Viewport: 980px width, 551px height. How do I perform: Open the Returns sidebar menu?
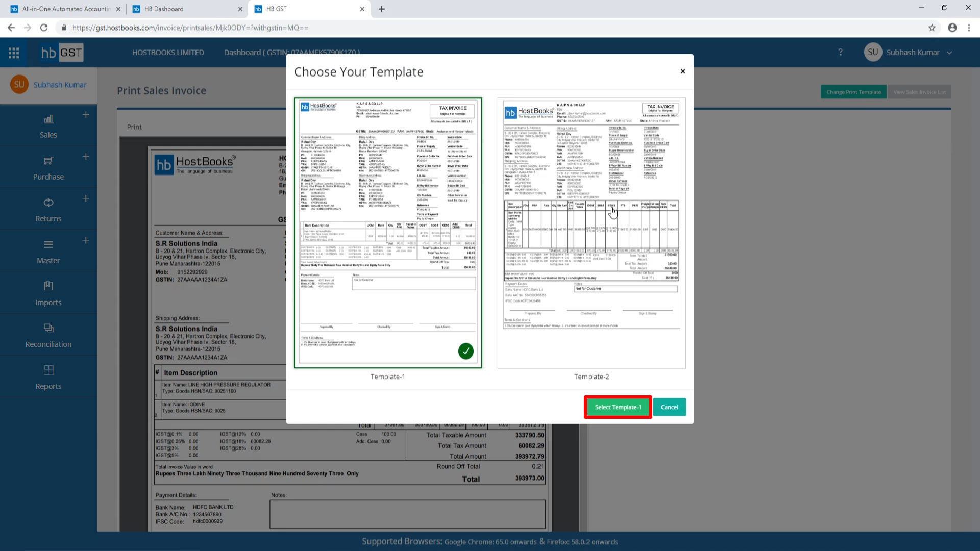(48, 210)
